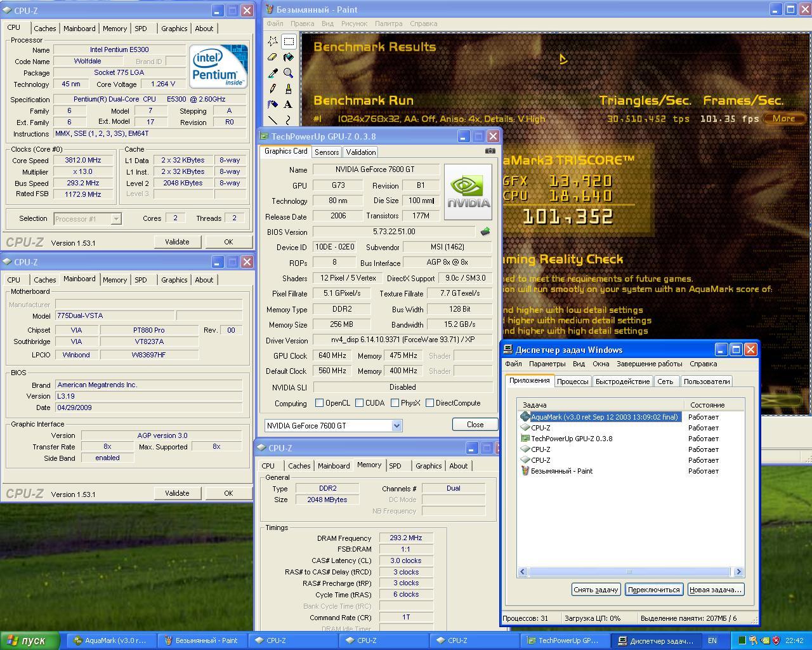Select the Airbrush spray tool
Screen dimensions: 812x650
click(273, 105)
